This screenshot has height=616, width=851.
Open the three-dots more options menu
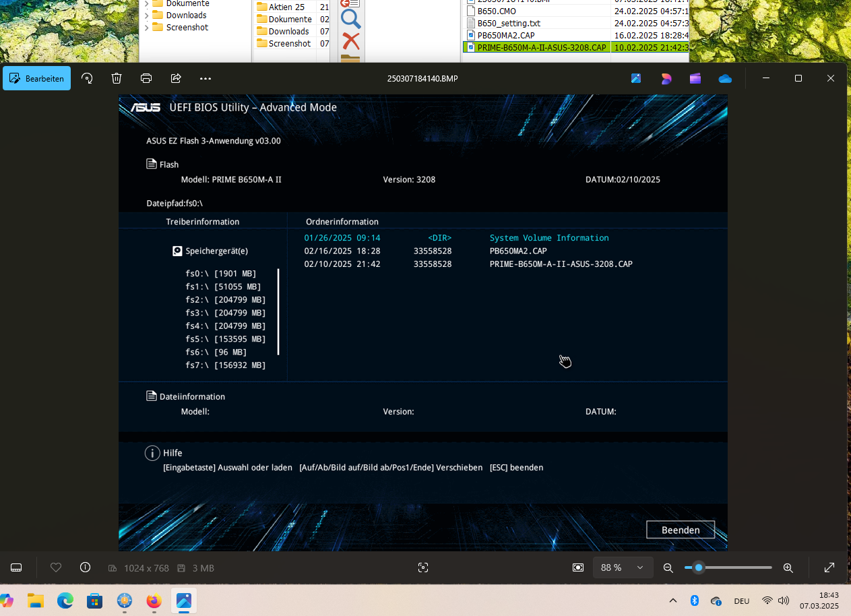pyautogui.click(x=206, y=78)
